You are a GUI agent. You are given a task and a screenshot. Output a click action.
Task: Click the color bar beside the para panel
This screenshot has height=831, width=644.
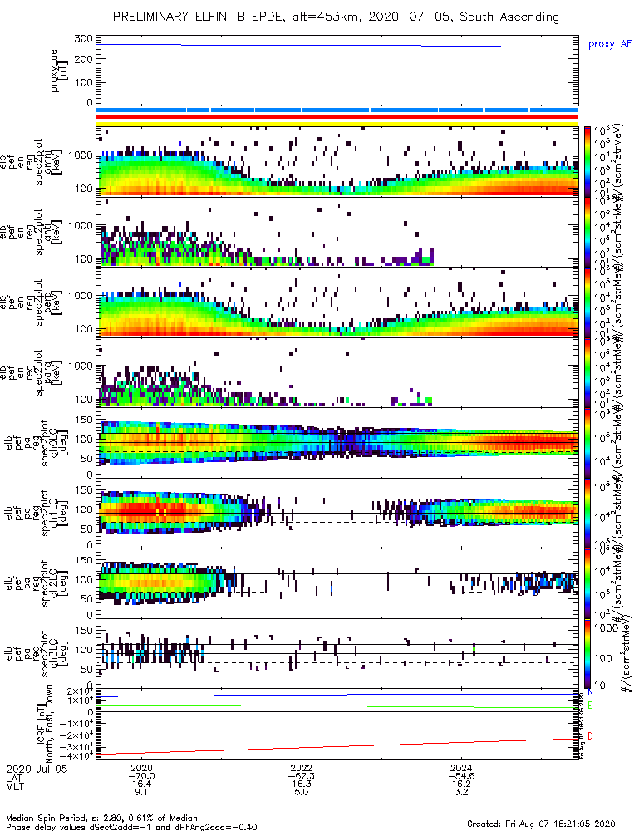click(x=587, y=372)
